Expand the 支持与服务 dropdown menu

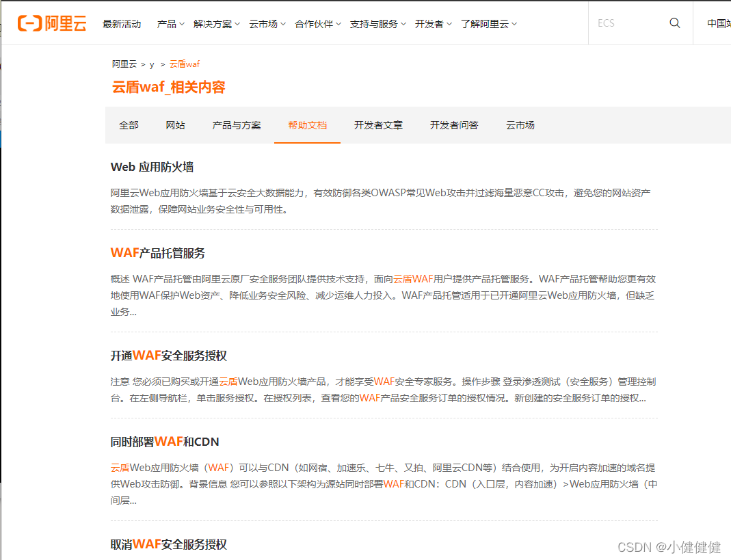click(x=378, y=24)
